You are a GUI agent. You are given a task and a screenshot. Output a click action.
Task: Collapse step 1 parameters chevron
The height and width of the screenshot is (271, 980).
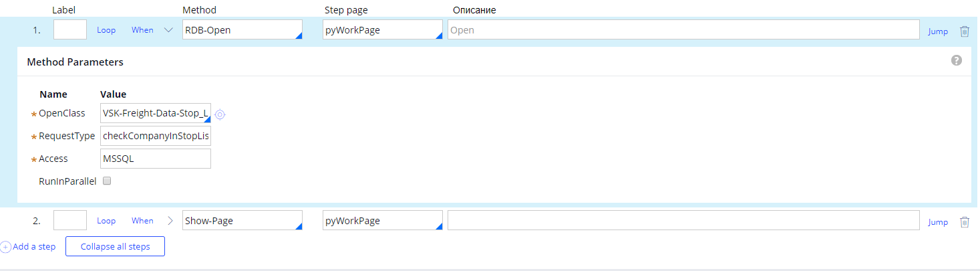[x=168, y=30]
